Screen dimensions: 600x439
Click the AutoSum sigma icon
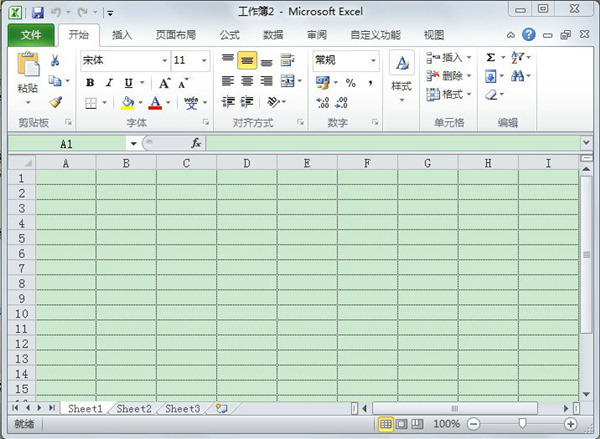[x=491, y=58]
